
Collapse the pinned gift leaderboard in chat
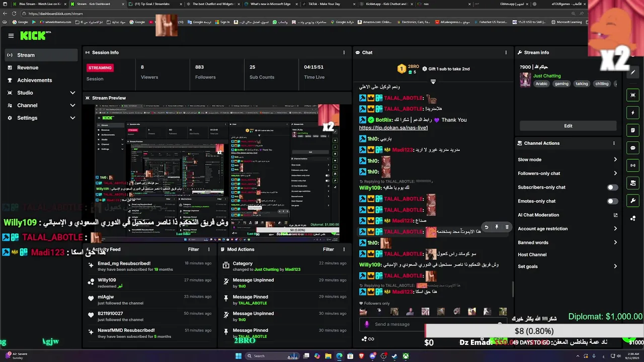coord(433,81)
